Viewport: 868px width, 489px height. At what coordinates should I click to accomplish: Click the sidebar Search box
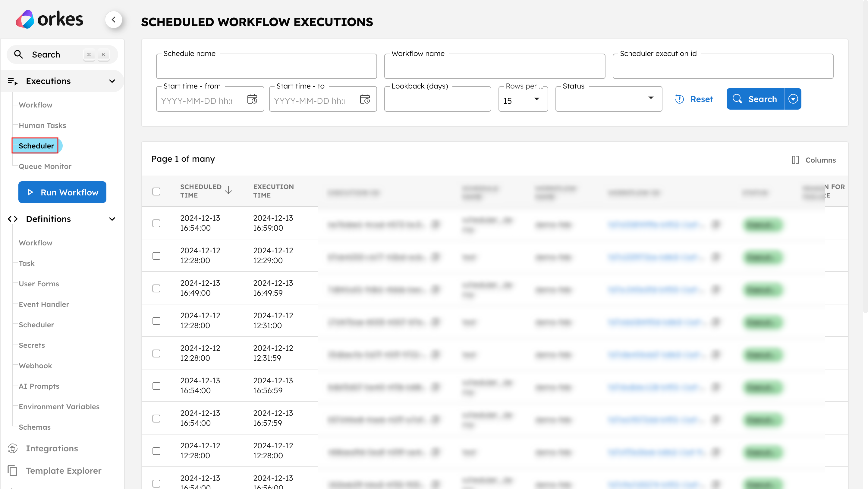62,55
